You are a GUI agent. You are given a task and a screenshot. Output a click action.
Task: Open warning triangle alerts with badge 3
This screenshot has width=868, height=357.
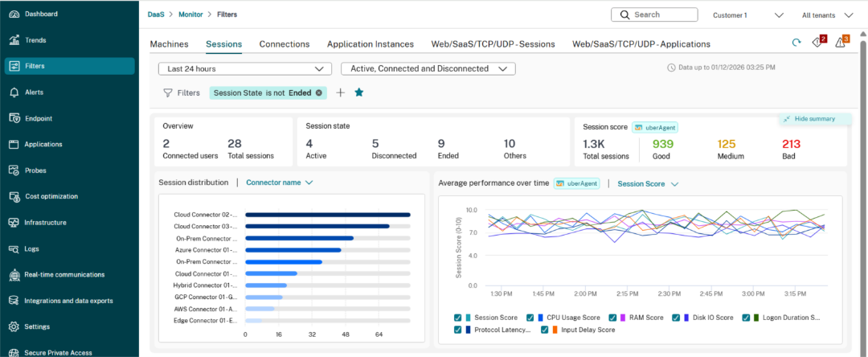pos(841,43)
